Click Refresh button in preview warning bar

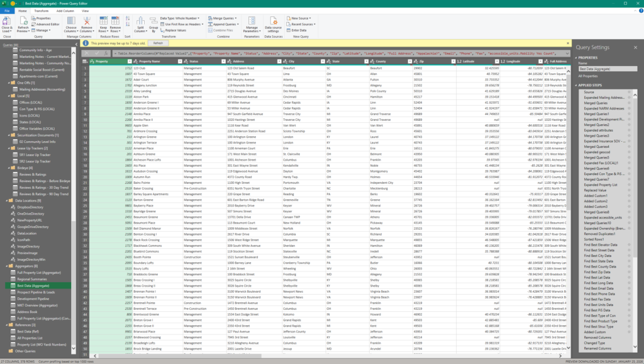point(158,43)
